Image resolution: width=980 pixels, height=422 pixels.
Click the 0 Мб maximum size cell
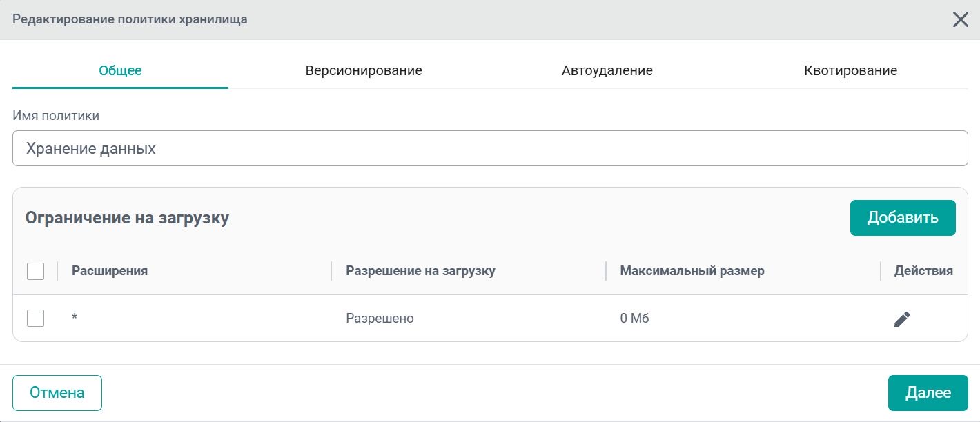634,319
